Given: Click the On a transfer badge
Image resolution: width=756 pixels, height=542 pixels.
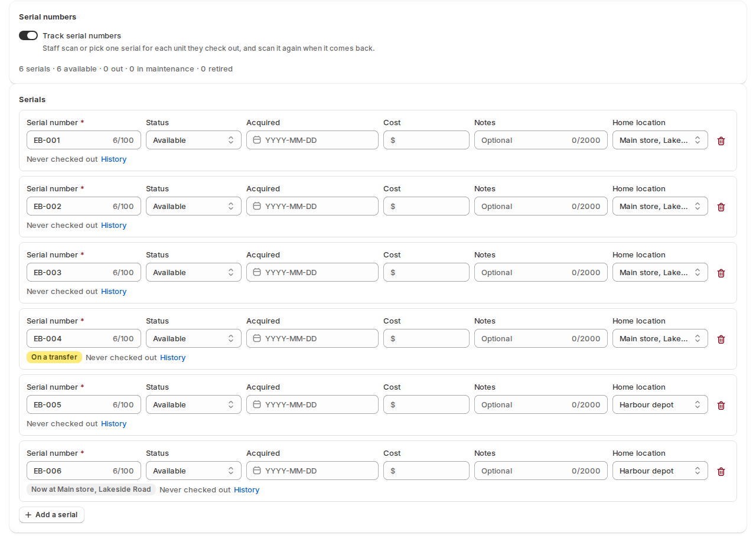Looking at the screenshot, I should (54, 357).
